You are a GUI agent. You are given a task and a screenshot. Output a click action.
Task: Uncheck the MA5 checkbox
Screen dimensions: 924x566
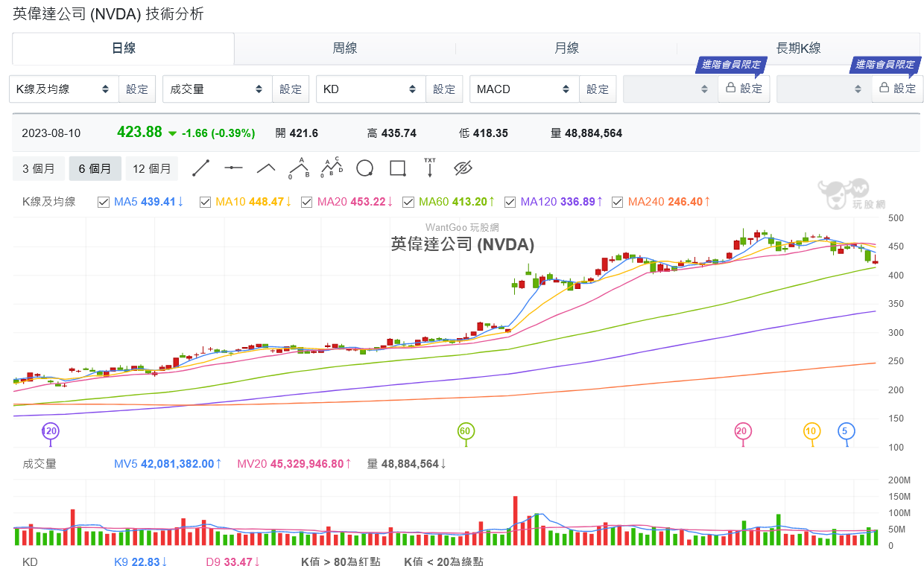(x=104, y=201)
